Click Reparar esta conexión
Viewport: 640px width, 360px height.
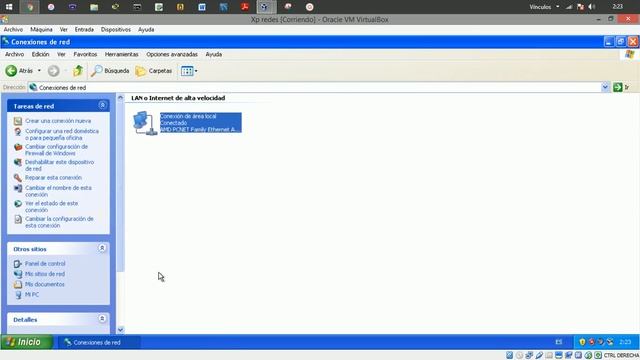pos(53,178)
